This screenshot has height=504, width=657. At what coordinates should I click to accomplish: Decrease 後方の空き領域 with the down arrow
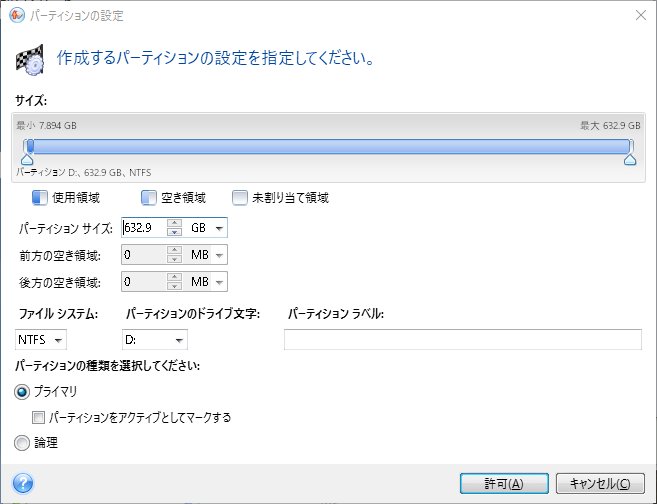(x=174, y=287)
